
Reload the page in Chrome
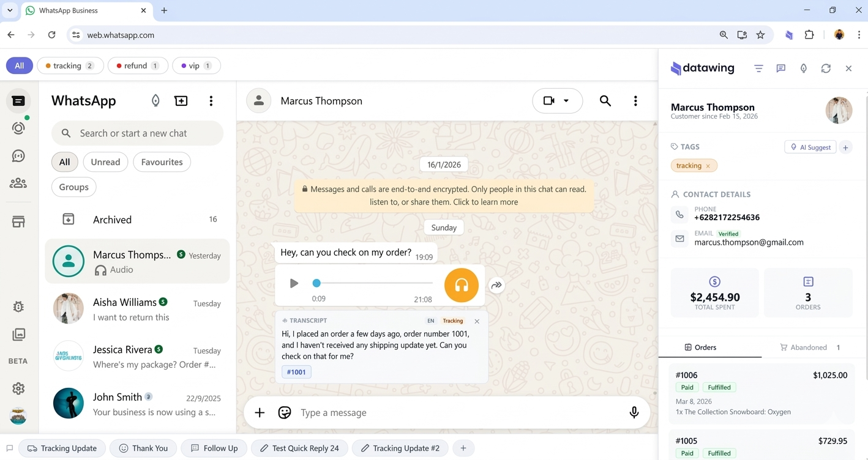click(52, 35)
